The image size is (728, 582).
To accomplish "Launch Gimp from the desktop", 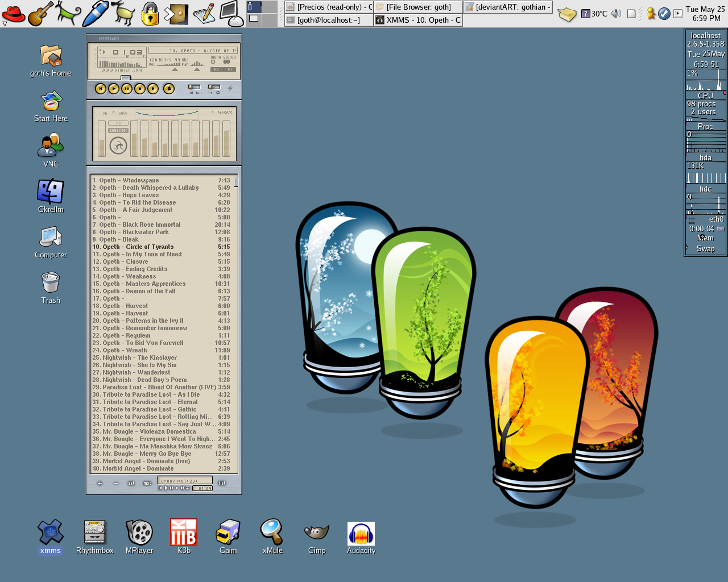I will (x=317, y=537).
